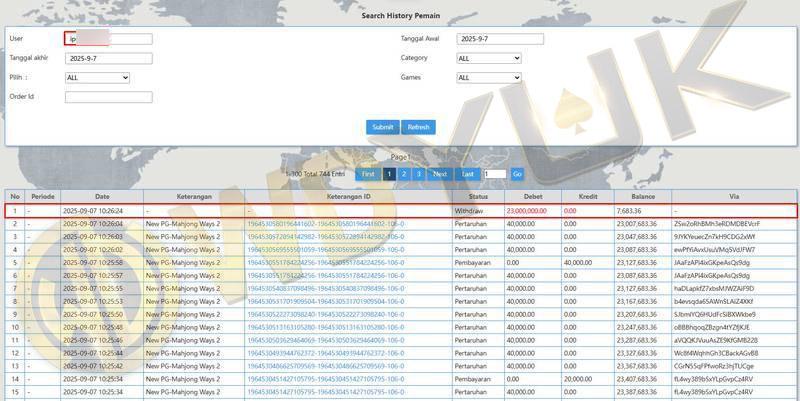Click Via code starting CGrN5Sq
800x401 pixels.
[x=714, y=366]
